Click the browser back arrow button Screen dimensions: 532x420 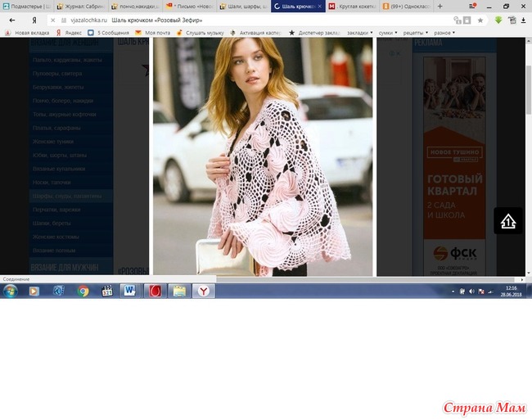[11, 20]
